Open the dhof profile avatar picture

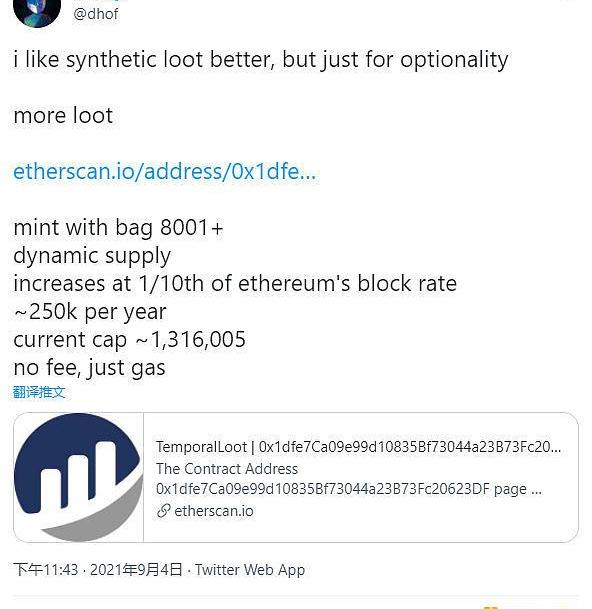pyautogui.click(x=37, y=12)
